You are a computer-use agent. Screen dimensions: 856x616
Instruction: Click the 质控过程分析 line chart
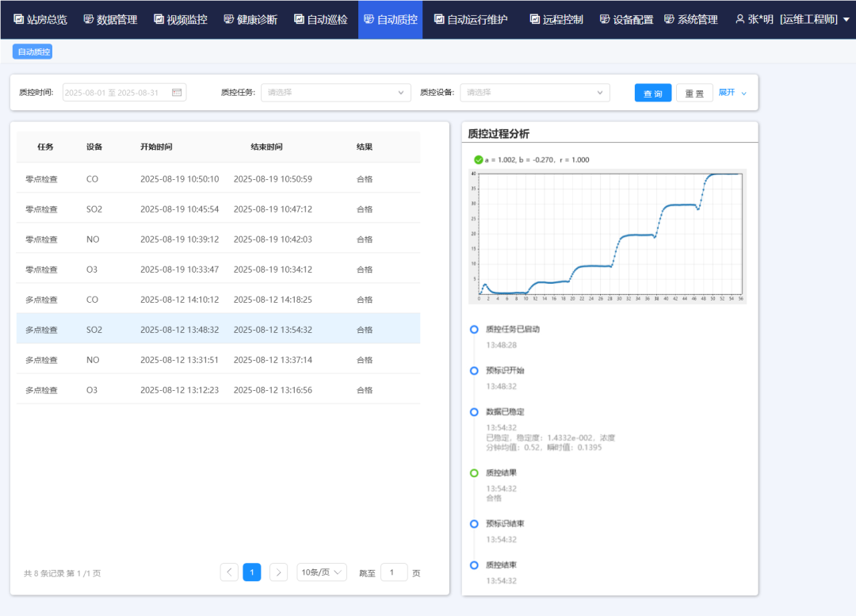point(607,236)
